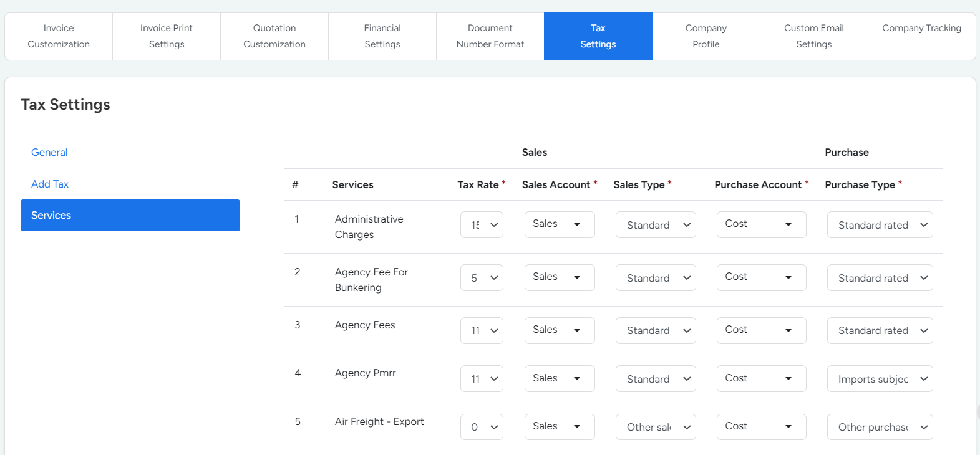Open Other sales dropdown for Air Freight - Export

click(656, 427)
